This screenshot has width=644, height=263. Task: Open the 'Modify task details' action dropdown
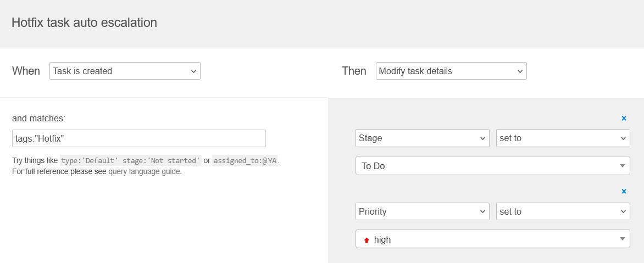[451, 71]
